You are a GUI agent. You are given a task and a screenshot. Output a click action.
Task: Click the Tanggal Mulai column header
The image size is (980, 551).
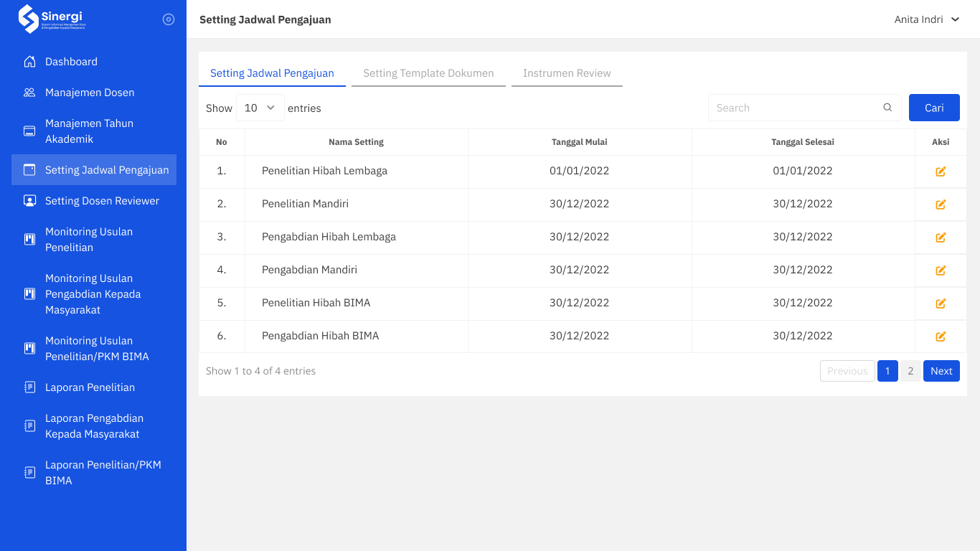(x=580, y=142)
